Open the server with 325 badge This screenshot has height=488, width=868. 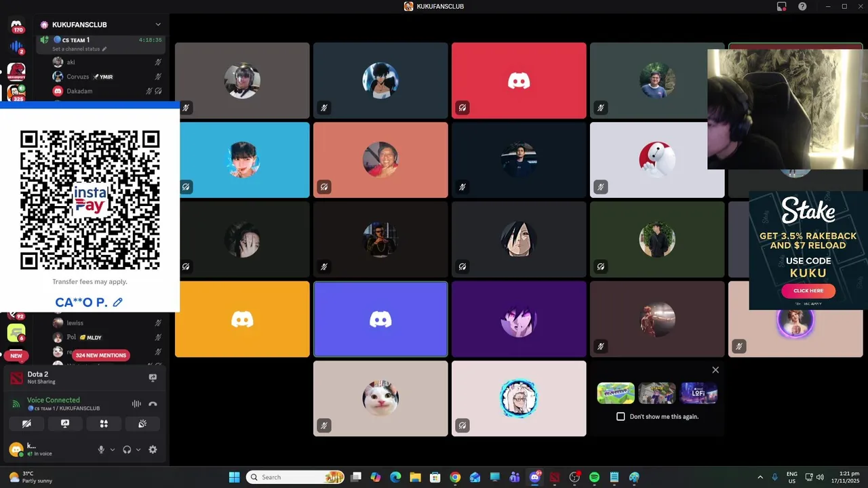[x=16, y=92]
